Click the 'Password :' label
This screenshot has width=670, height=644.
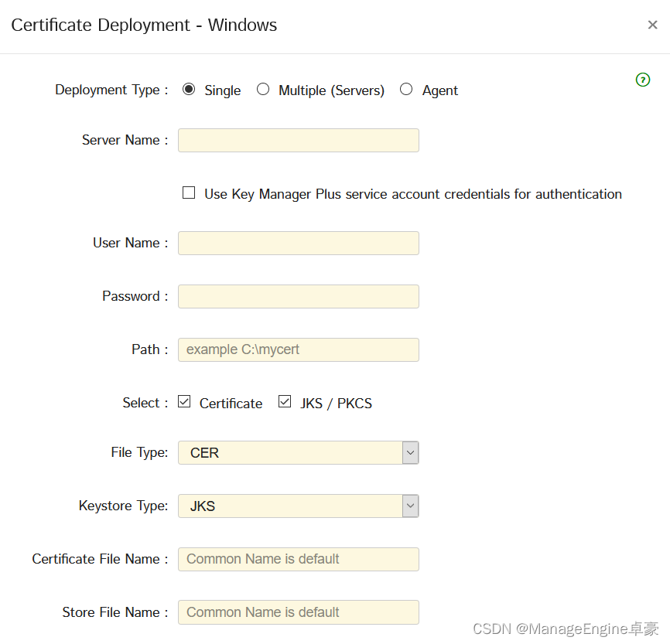coord(135,296)
